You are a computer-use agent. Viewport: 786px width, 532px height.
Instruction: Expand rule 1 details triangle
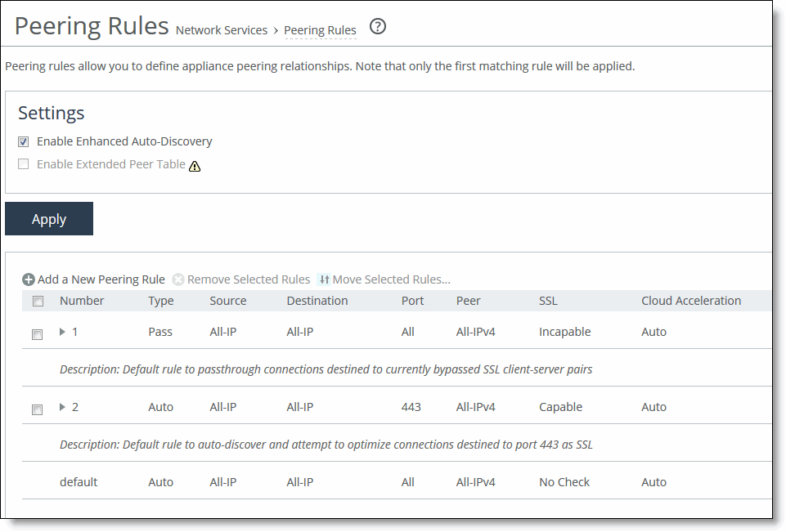[x=63, y=332]
